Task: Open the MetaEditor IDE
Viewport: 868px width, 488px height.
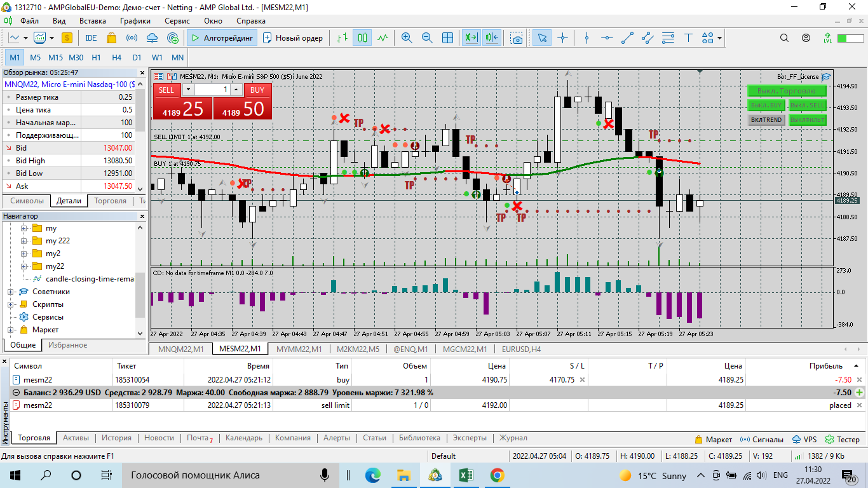Action: tap(91, 38)
